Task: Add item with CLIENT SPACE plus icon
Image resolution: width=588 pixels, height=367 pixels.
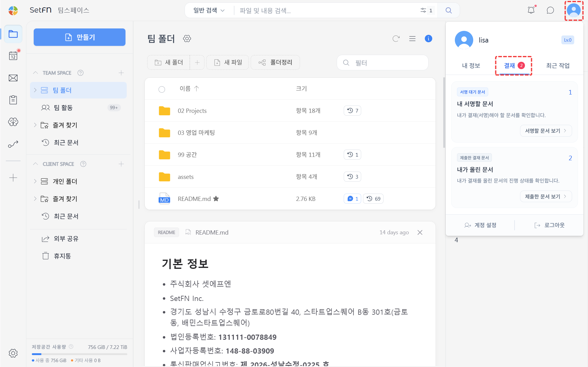Action: click(x=121, y=164)
